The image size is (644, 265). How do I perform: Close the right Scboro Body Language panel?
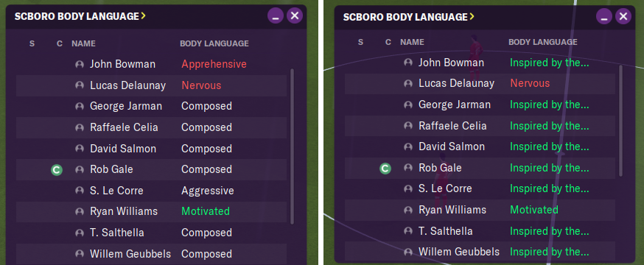point(623,16)
